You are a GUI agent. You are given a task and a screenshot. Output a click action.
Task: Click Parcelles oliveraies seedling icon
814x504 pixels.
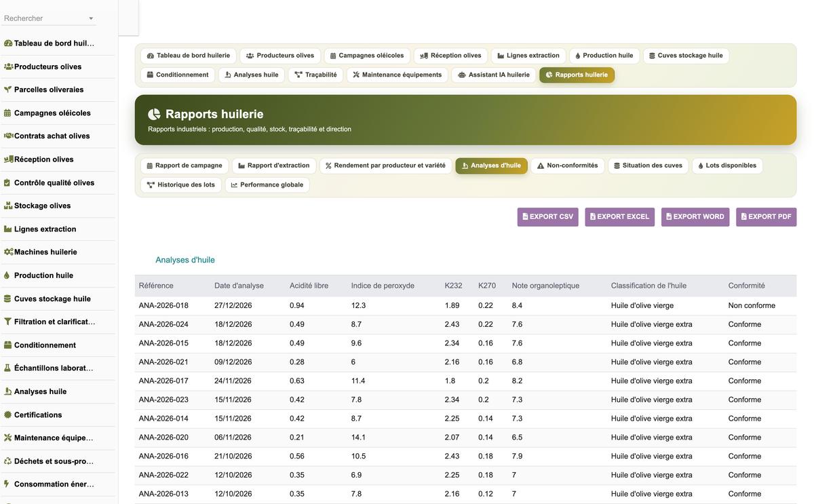[8, 90]
